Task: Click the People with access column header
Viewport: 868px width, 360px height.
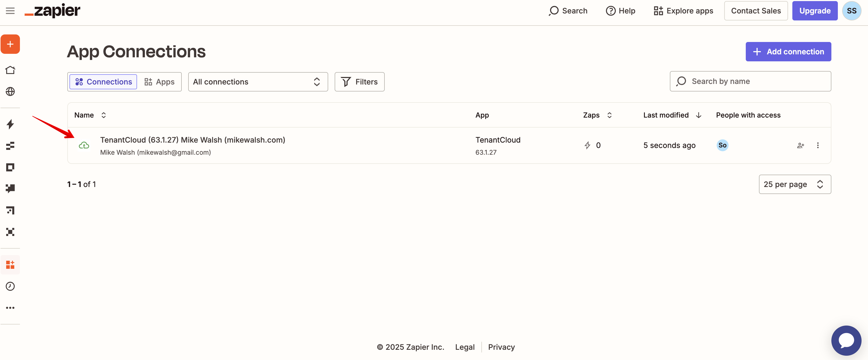Action: click(x=748, y=115)
